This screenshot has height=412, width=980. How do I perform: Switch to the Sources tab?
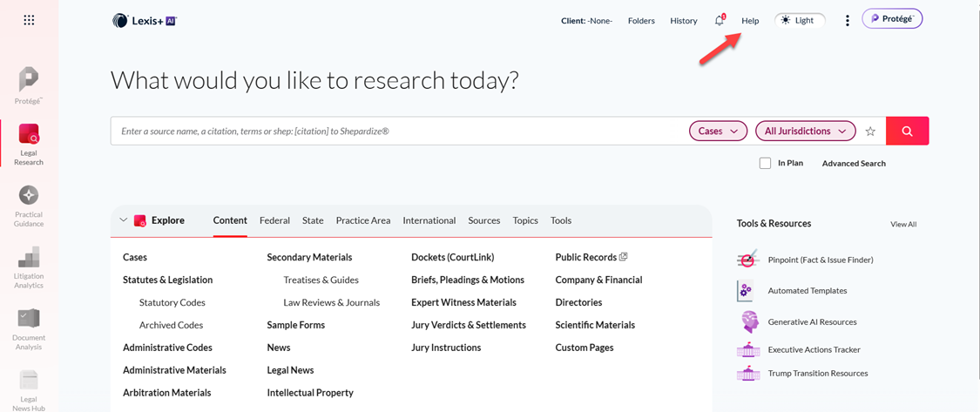(484, 220)
